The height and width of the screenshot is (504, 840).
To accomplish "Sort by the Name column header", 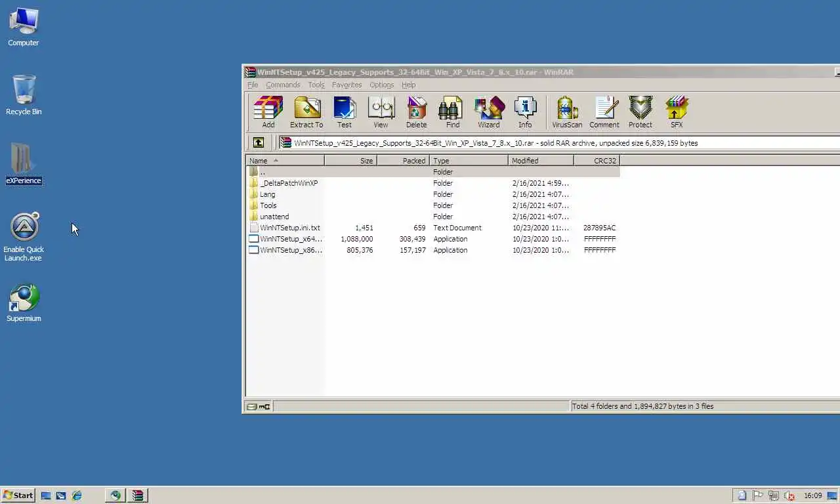I will click(x=285, y=161).
